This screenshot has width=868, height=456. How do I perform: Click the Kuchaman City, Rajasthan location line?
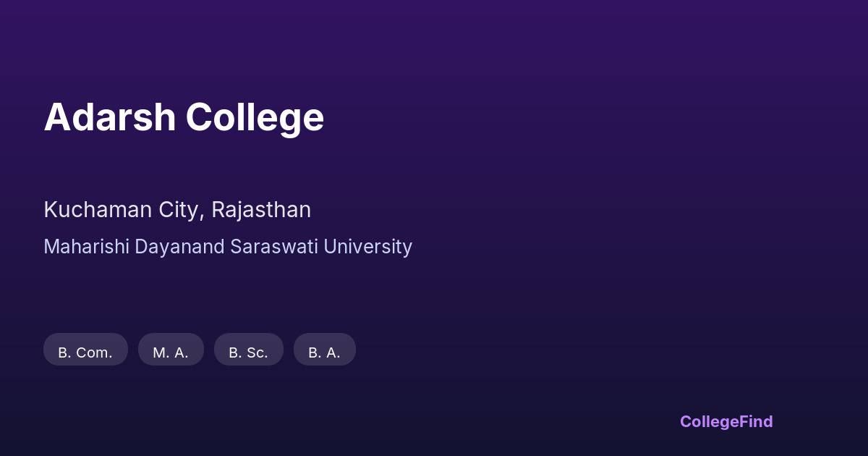pos(177,210)
